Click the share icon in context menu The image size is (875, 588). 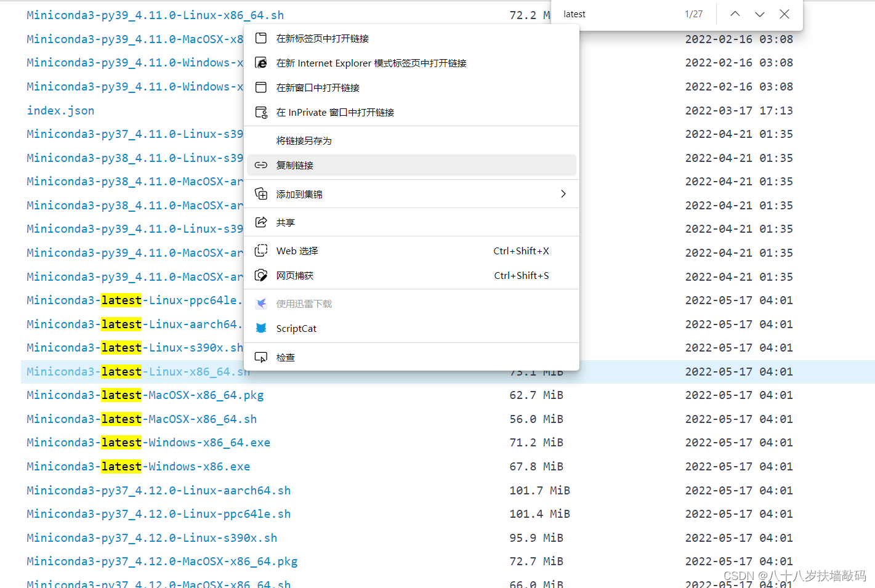click(x=261, y=222)
